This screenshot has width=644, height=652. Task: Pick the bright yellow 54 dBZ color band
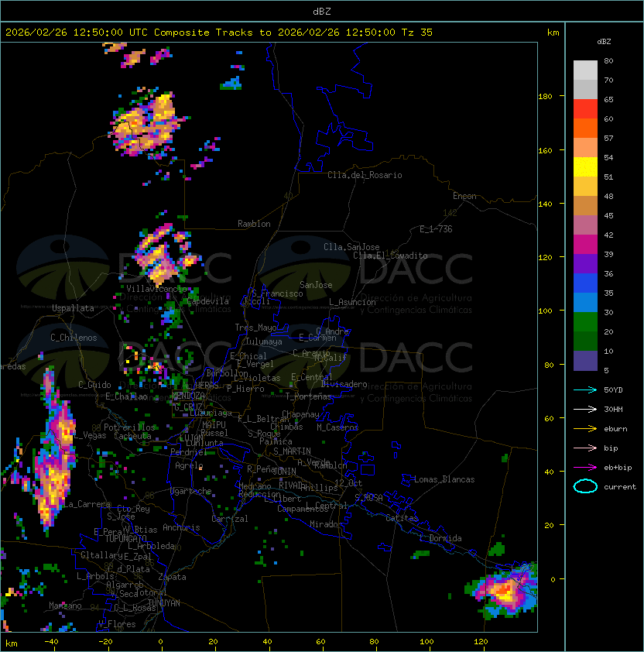tap(585, 167)
